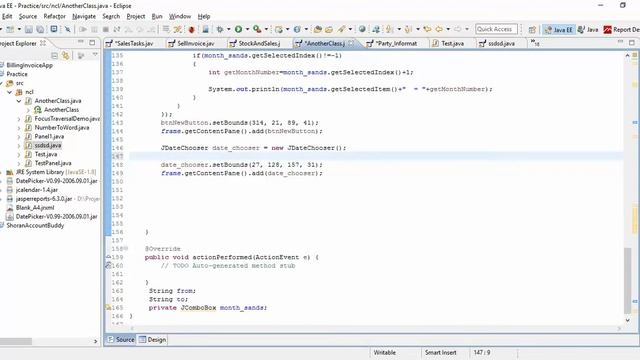The image size is (640, 360).
Task: Maximize the Project Explorer panel
Action: click(92, 42)
